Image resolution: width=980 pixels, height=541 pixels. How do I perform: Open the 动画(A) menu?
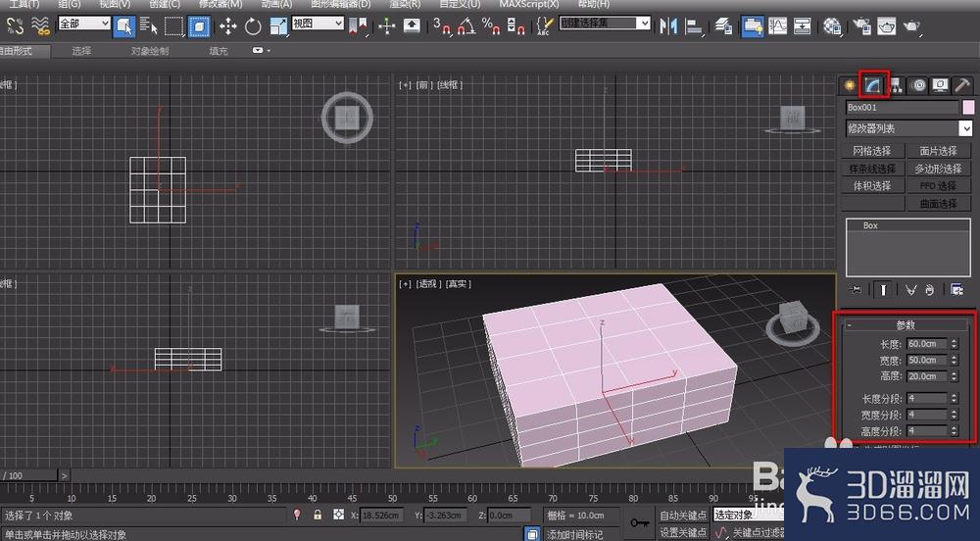[x=276, y=4]
